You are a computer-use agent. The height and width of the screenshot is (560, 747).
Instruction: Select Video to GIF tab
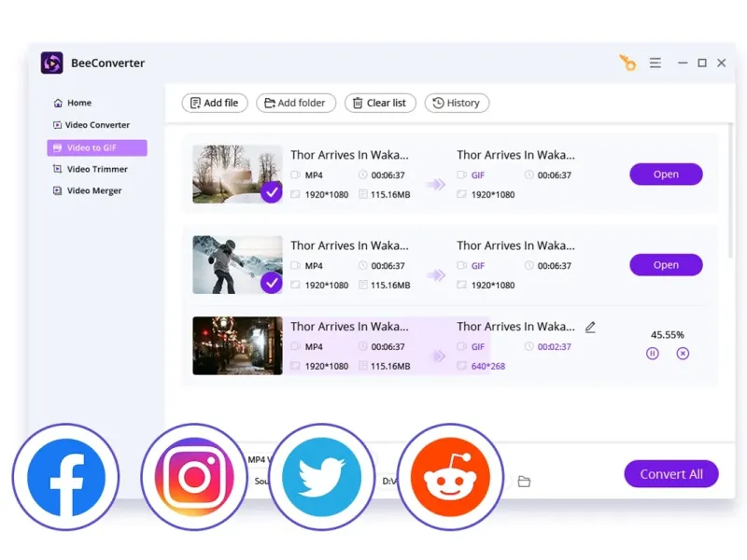(97, 147)
